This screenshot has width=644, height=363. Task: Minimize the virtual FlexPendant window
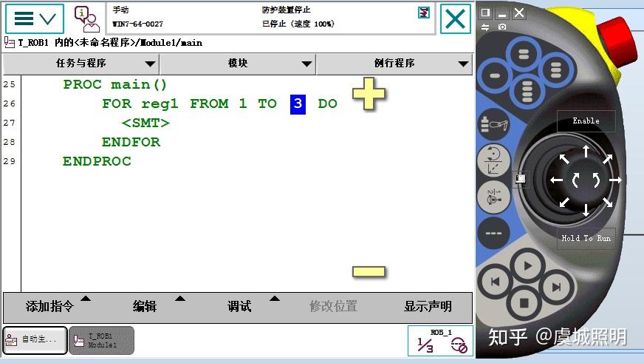[502, 15]
